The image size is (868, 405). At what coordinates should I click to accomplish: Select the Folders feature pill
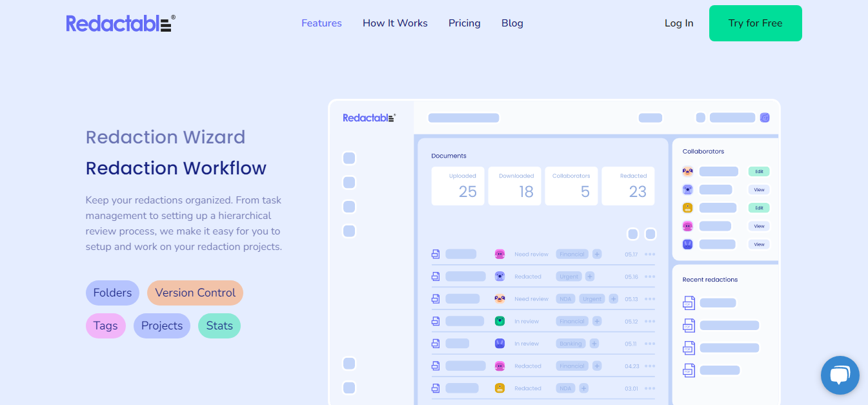click(112, 293)
